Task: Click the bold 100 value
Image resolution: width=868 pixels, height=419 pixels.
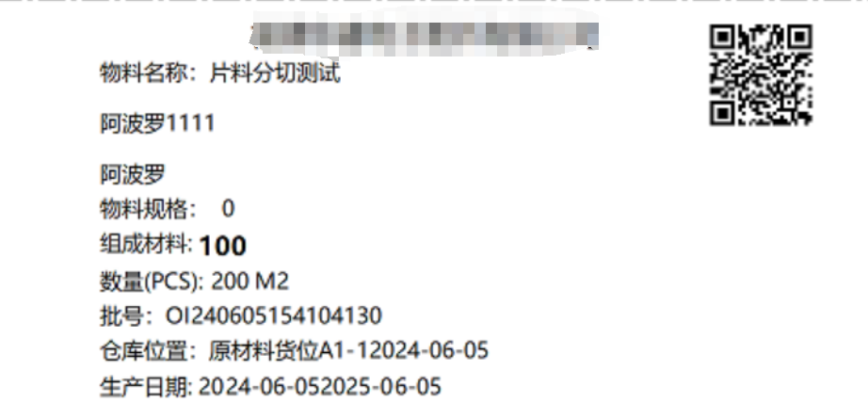Action: [x=222, y=247]
